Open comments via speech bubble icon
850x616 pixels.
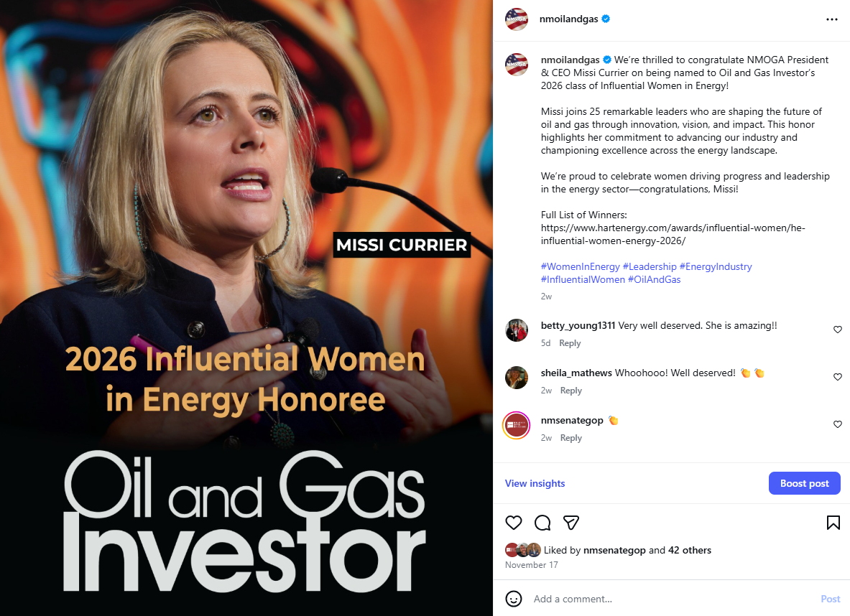(x=542, y=522)
